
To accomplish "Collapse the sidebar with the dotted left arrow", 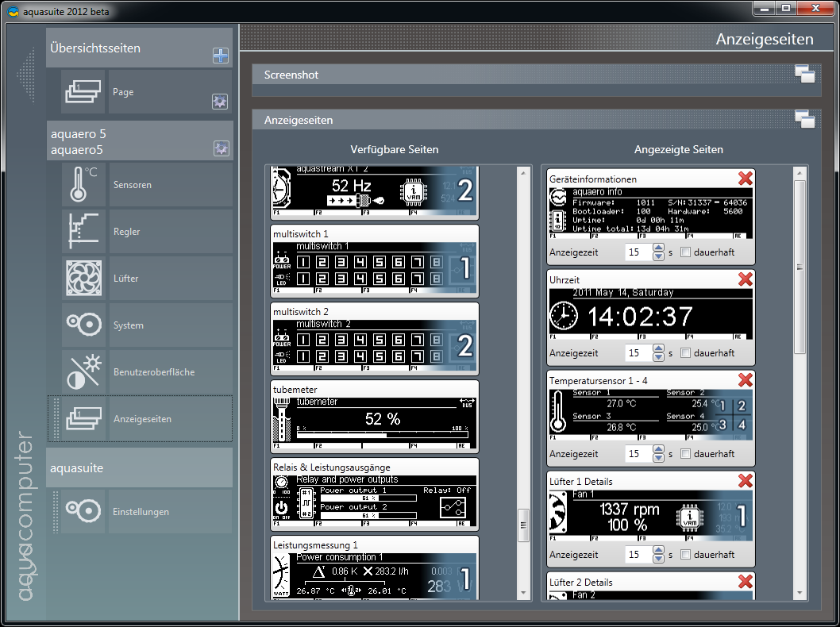I will [26, 75].
